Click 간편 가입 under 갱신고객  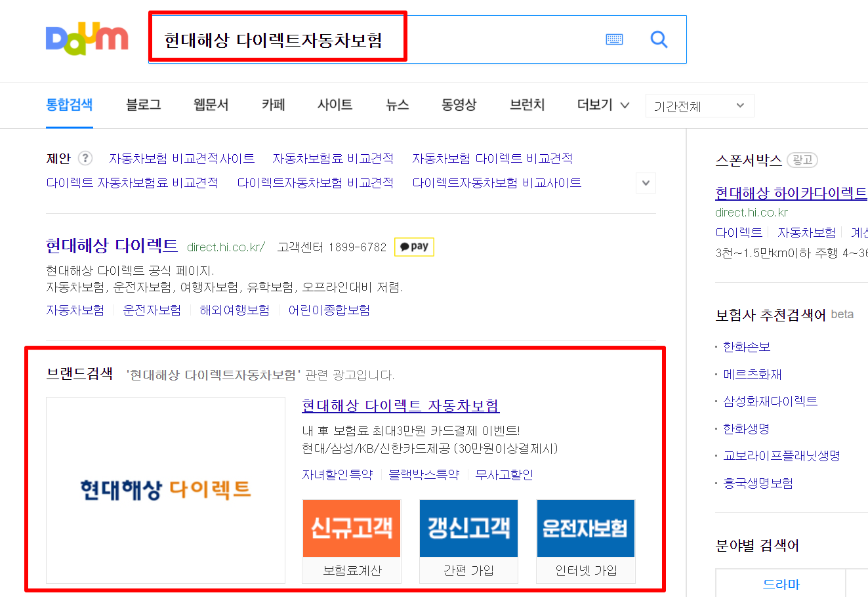click(x=469, y=571)
